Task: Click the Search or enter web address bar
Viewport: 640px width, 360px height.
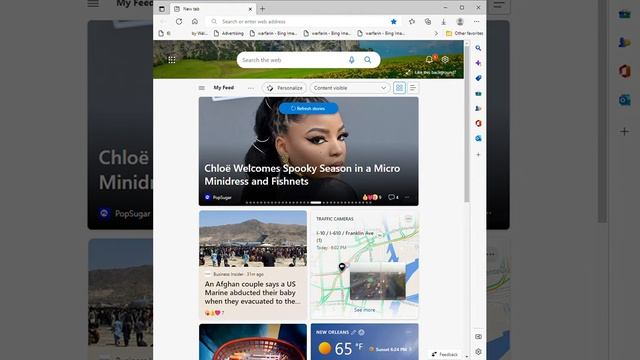Action: [300, 22]
